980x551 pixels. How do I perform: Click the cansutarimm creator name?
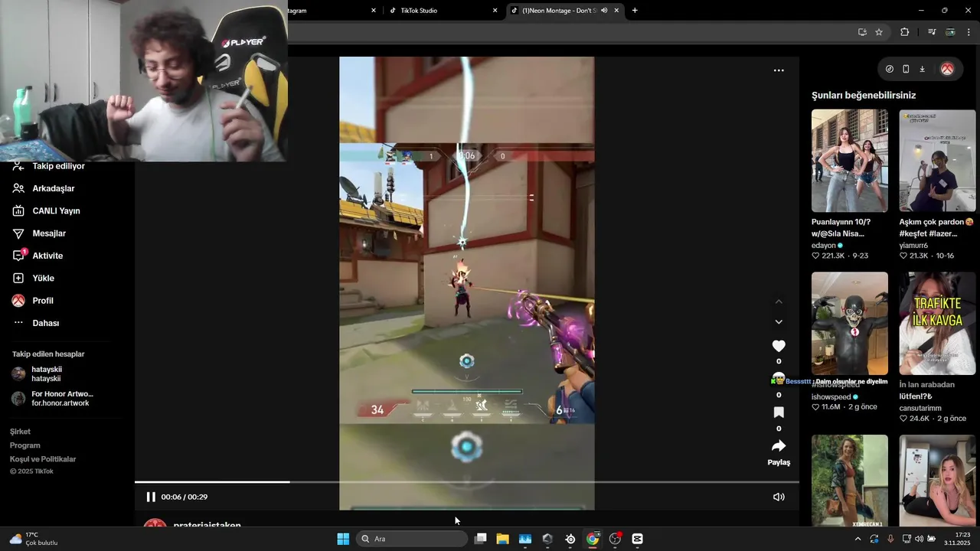coord(921,408)
